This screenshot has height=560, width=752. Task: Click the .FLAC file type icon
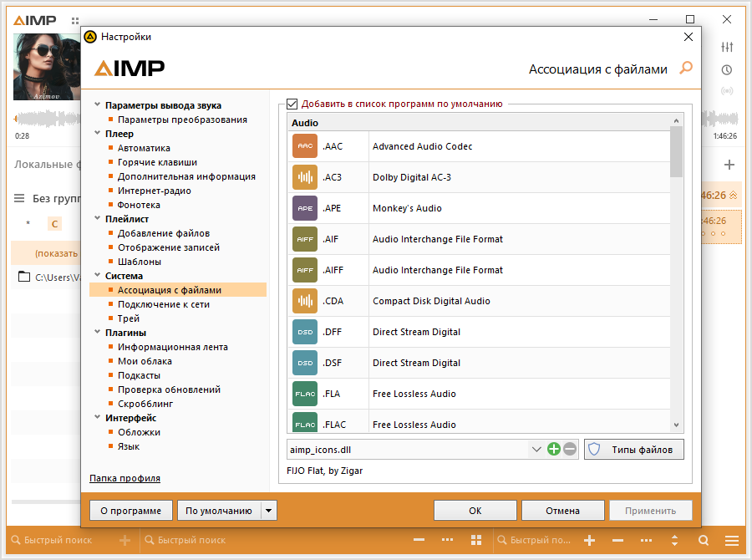point(304,422)
